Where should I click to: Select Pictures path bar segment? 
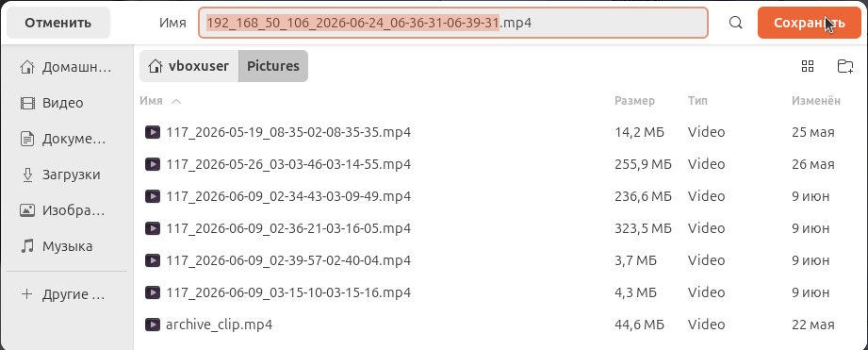click(x=273, y=66)
